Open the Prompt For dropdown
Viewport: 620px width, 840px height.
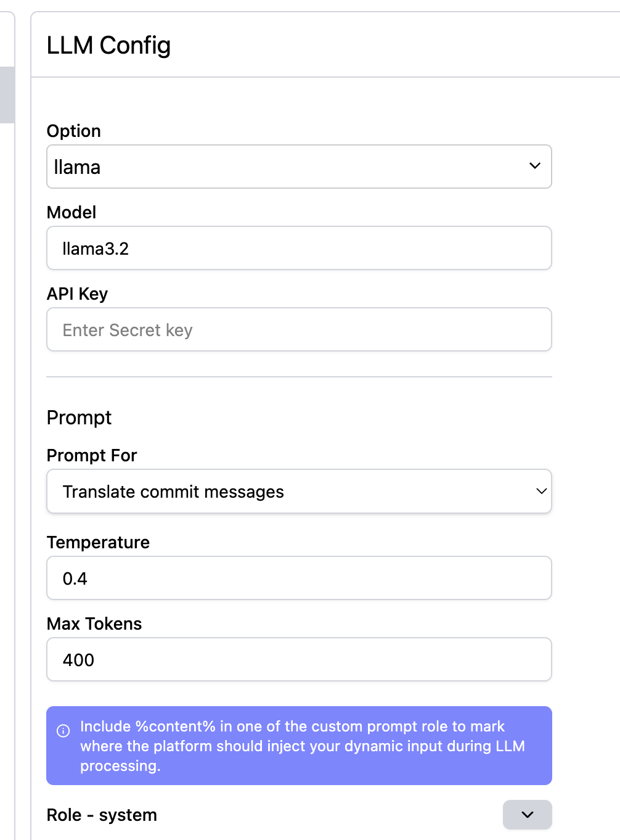[299, 492]
